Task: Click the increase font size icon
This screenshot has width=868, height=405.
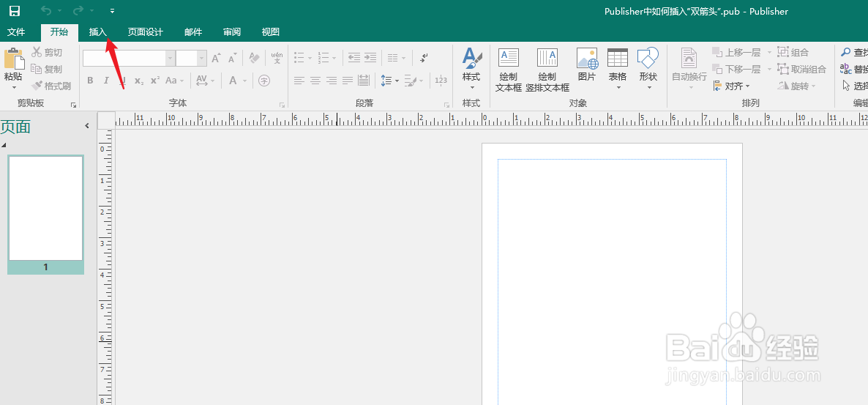Action: pyautogui.click(x=216, y=58)
